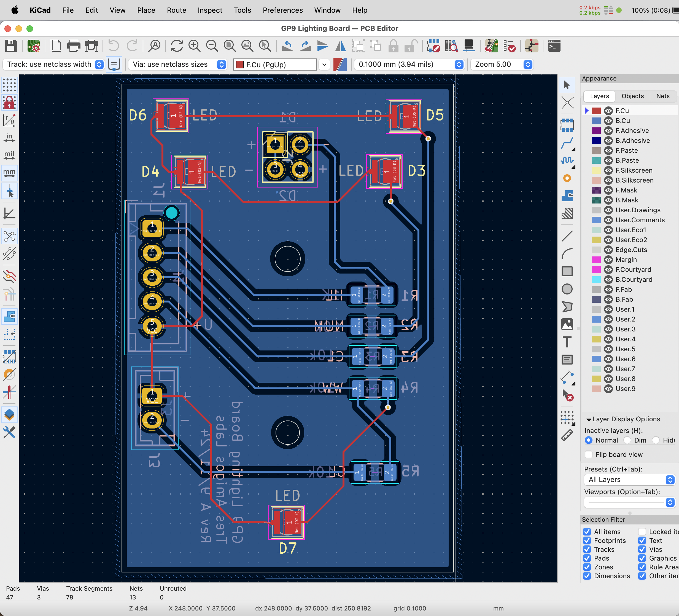Select the Add vias tool
This screenshot has height=616, width=679.
click(x=567, y=178)
